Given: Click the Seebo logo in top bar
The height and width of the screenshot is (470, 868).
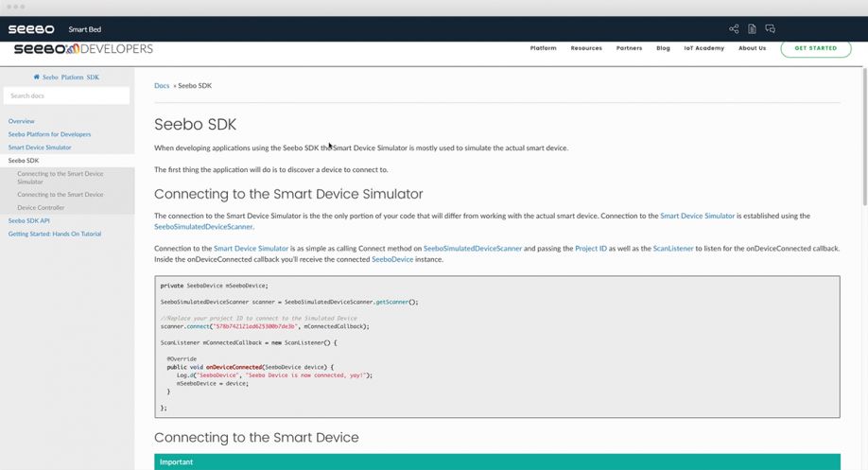Looking at the screenshot, I should pyautogui.click(x=31, y=29).
